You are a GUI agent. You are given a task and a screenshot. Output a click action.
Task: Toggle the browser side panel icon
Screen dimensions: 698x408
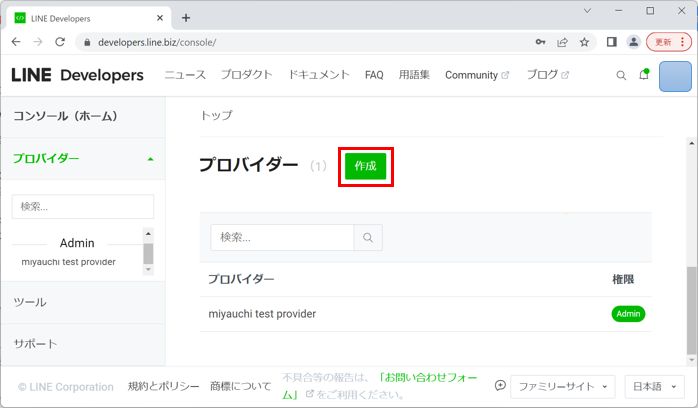(612, 42)
